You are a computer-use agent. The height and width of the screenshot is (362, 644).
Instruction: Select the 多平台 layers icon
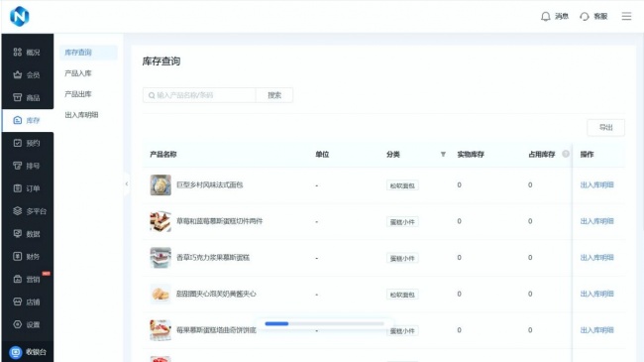tap(17, 211)
